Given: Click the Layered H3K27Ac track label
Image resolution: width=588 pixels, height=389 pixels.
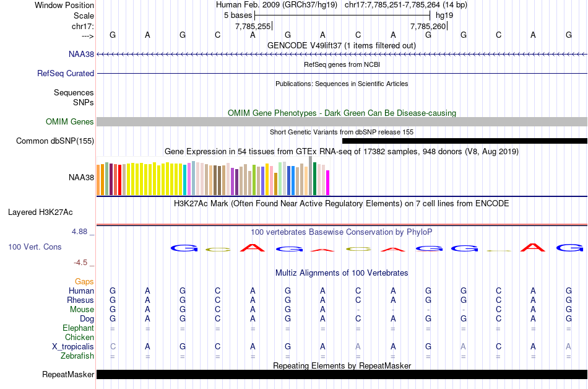Looking at the screenshot, I should point(40,212).
